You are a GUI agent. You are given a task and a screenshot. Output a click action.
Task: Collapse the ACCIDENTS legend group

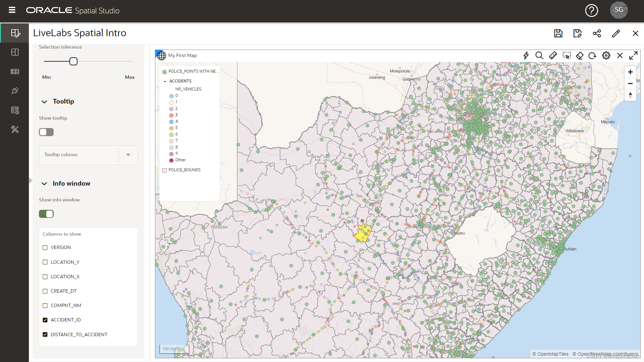(165, 81)
